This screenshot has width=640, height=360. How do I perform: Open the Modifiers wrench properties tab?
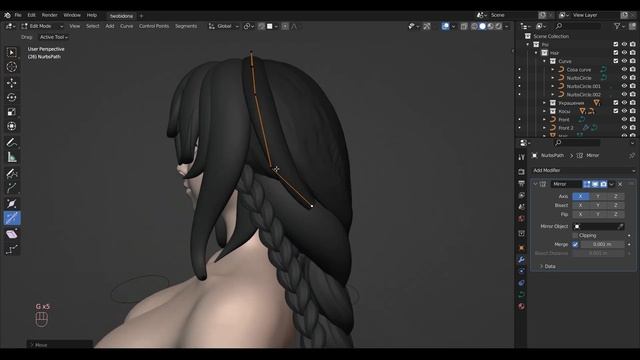[521, 260]
